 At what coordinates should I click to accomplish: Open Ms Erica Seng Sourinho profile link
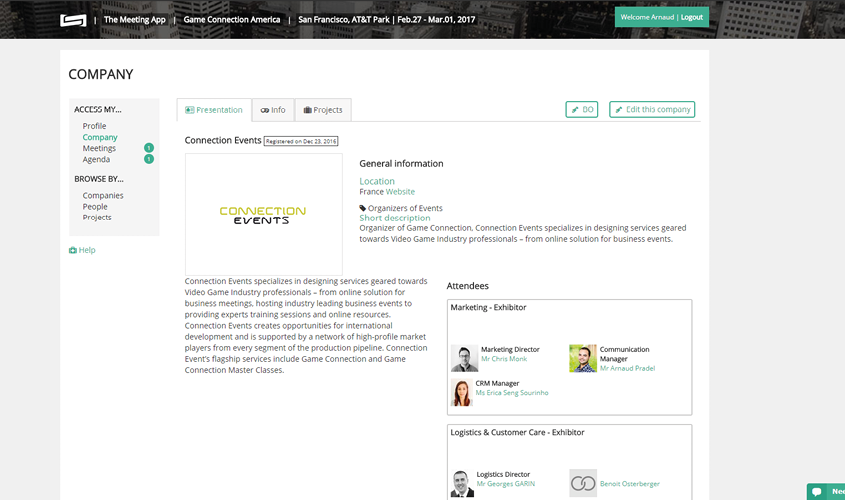pos(511,393)
